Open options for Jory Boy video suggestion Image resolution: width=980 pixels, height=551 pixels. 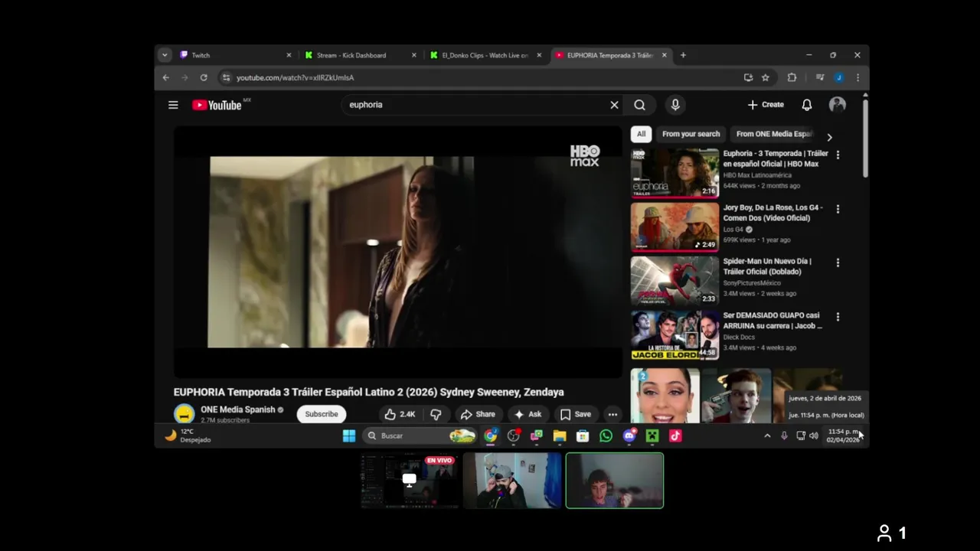[x=838, y=209]
